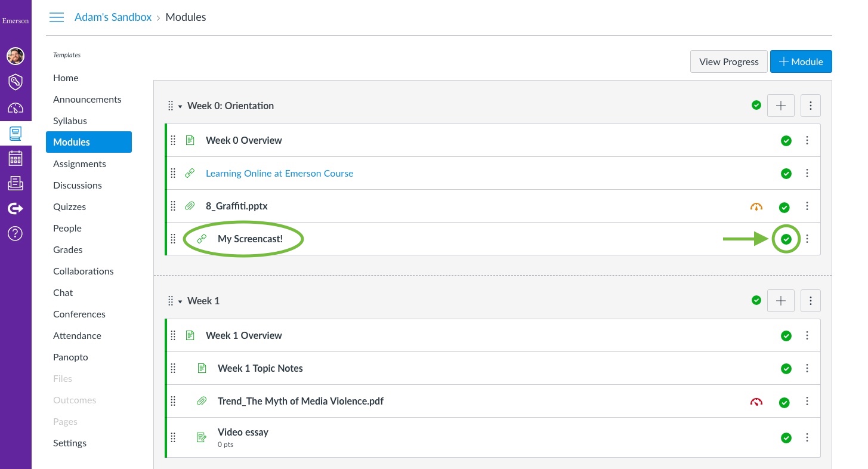This screenshot has width=868, height=469.
Task: Click the assignment icon beside Video essay
Action: 202,437
